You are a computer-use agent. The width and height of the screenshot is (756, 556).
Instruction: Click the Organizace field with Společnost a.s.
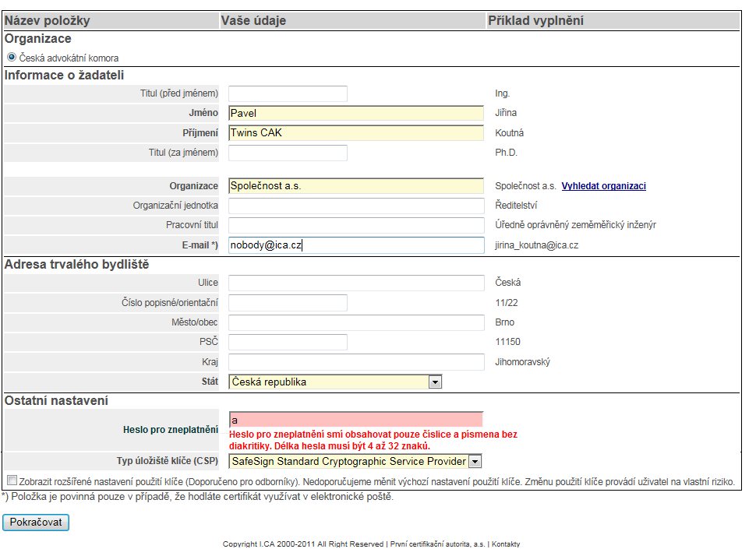click(356, 186)
